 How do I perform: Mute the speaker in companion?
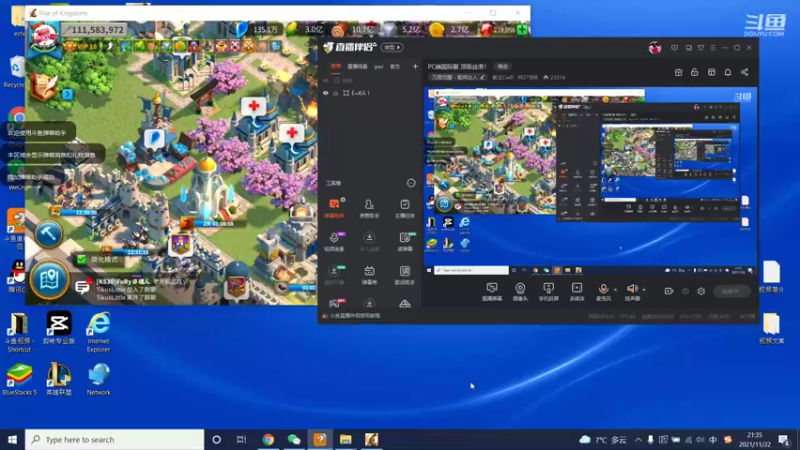pos(632,289)
